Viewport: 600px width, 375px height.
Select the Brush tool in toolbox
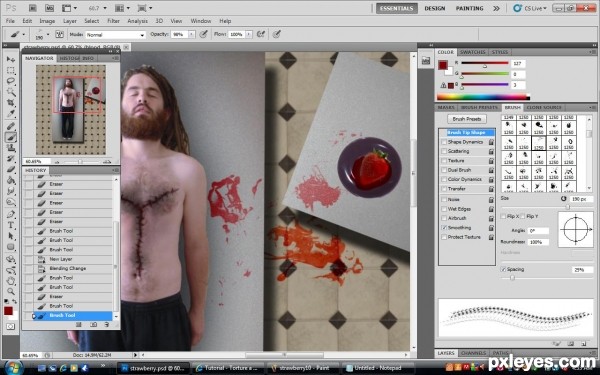point(11,137)
